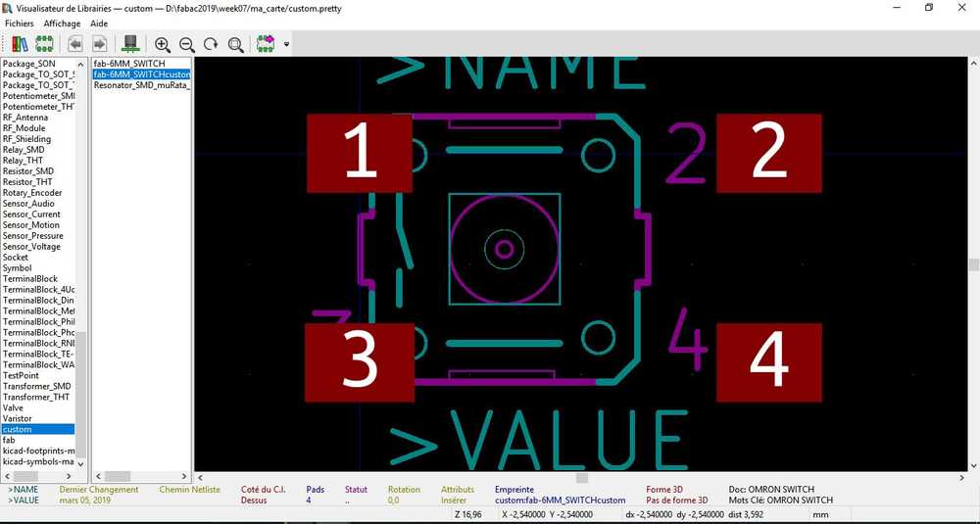The width and height of the screenshot is (980, 524).
Task: Click pad 3 of the footprint
Action: tap(360, 362)
